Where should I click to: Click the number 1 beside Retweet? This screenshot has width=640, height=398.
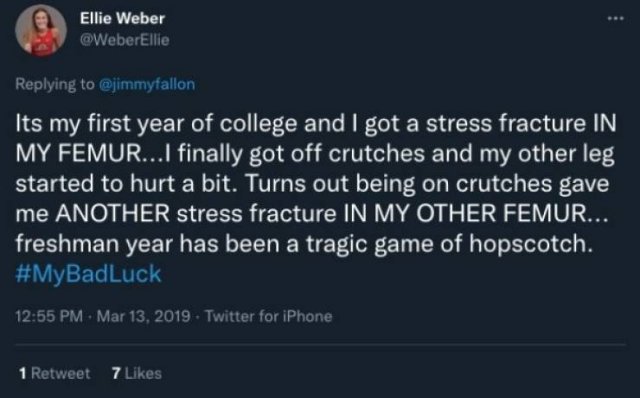[x=23, y=373]
